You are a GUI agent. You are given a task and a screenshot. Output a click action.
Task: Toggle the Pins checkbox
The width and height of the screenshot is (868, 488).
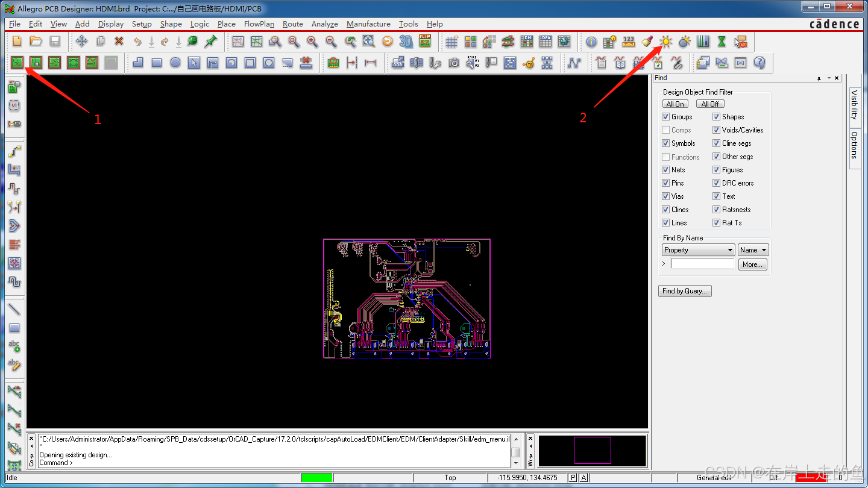[x=666, y=183]
